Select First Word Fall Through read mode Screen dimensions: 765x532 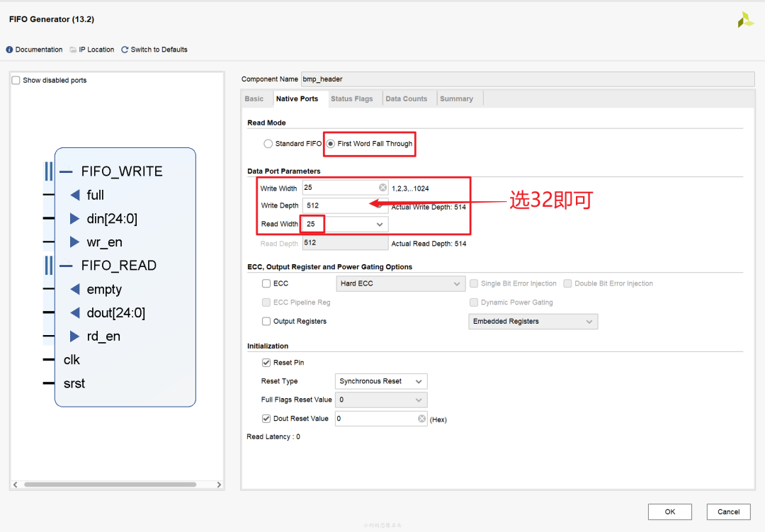coord(330,144)
